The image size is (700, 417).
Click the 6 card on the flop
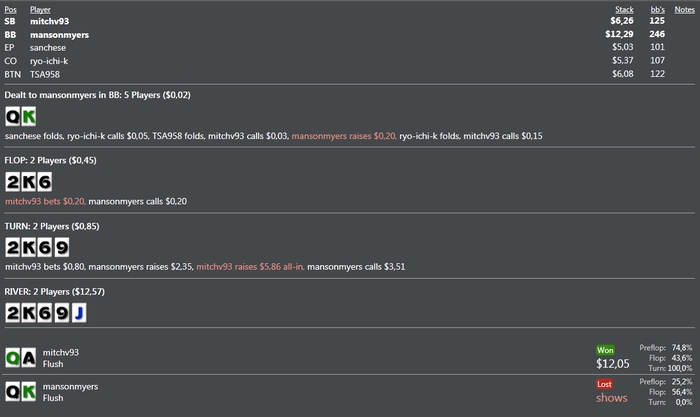point(43,182)
